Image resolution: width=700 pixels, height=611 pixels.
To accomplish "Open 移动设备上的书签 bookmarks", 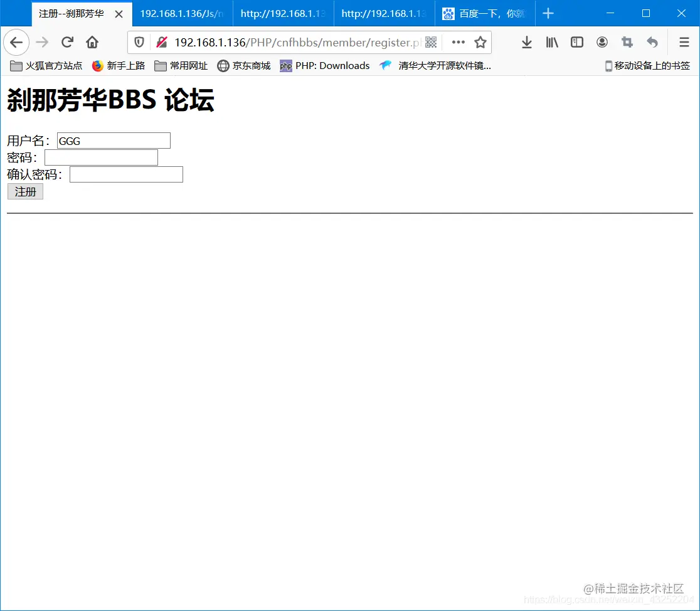I will pyautogui.click(x=647, y=66).
